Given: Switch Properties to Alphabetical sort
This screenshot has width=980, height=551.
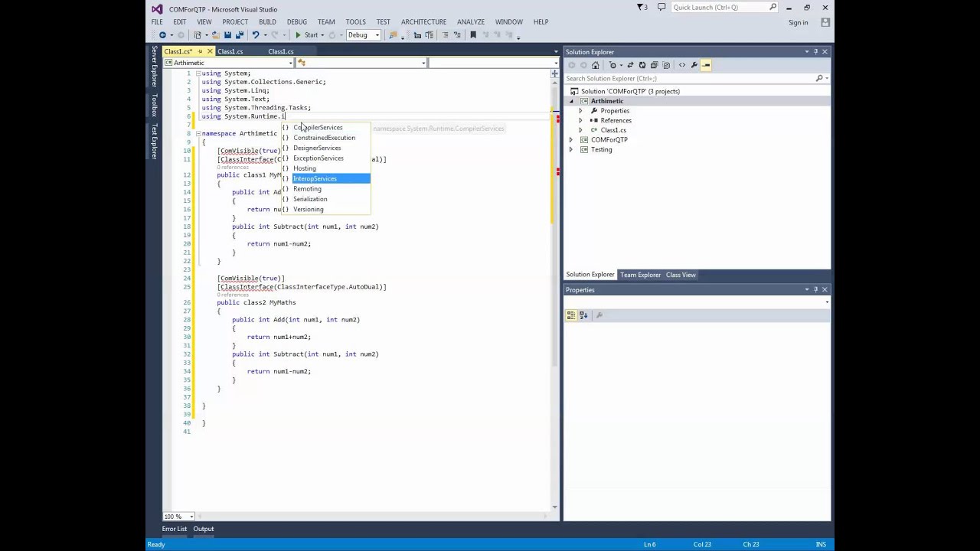Looking at the screenshot, I should pyautogui.click(x=583, y=315).
